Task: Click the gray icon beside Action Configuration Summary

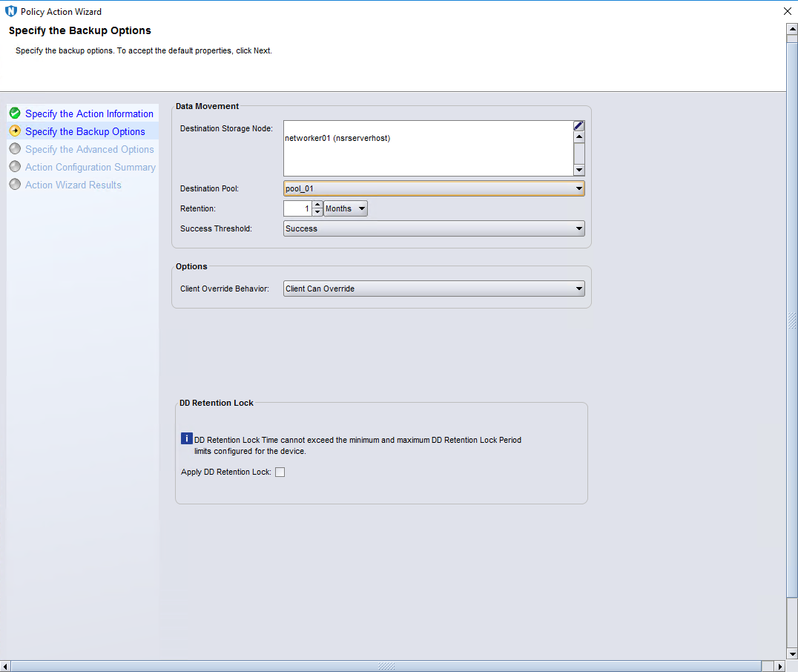Action: coord(15,167)
